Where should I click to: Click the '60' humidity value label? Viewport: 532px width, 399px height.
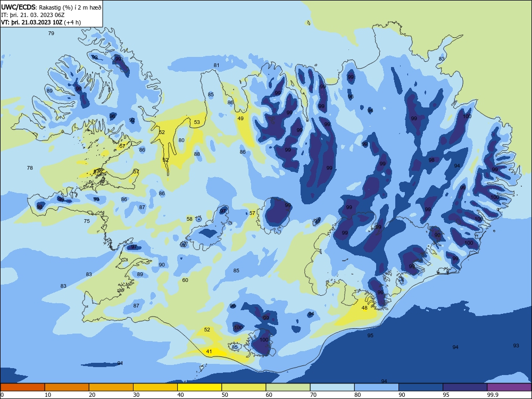[185, 280]
